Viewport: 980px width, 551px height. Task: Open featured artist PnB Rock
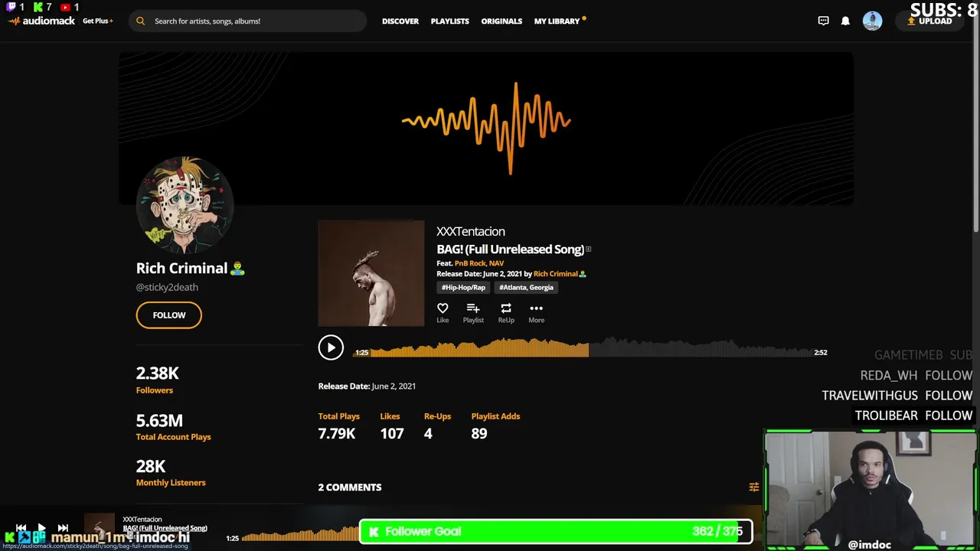470,263
